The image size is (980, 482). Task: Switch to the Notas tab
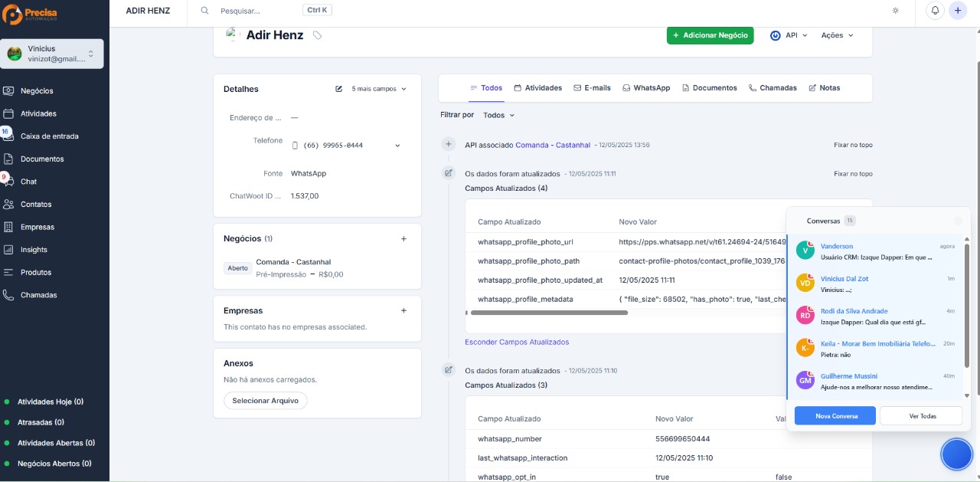pos(825,88)
